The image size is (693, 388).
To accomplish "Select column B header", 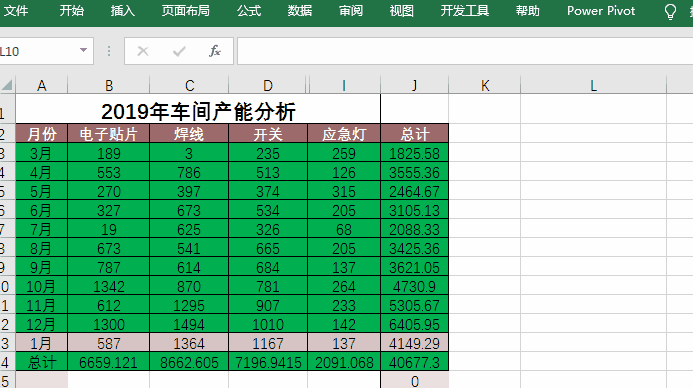I will tap(109, 85).
